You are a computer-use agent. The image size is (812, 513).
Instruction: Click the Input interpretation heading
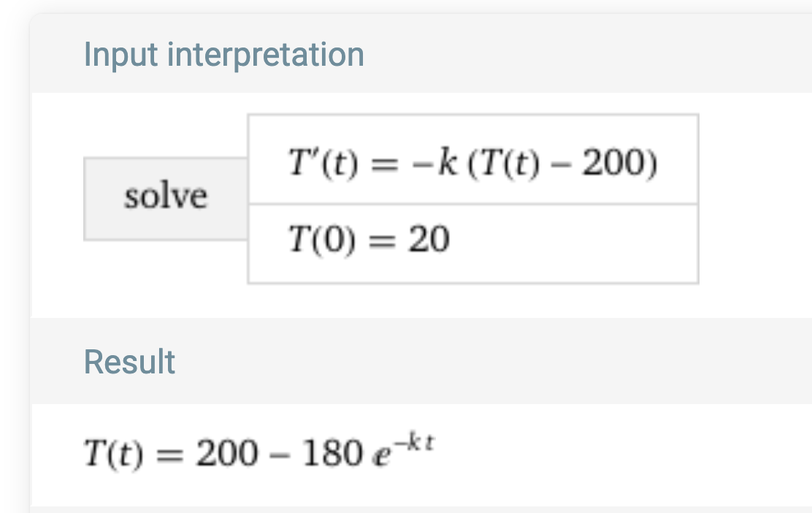[x=223, y=56]
